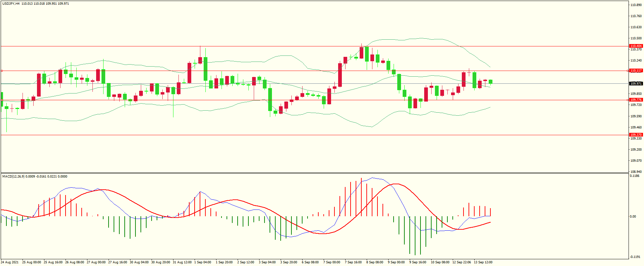Click the 30 Aug 20:00 time label
This screenshot has width=644, height=266.
161,262
